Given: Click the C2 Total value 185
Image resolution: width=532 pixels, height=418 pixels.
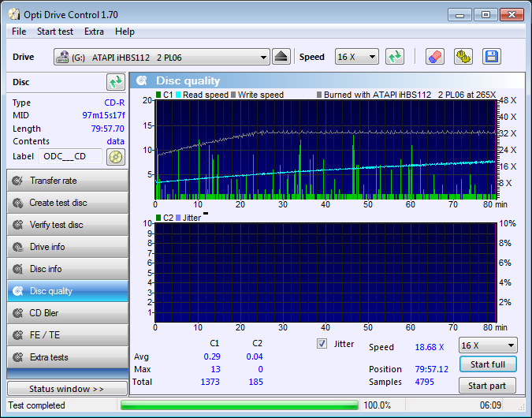Looking at the screenshot, I should tap(255, 382).
